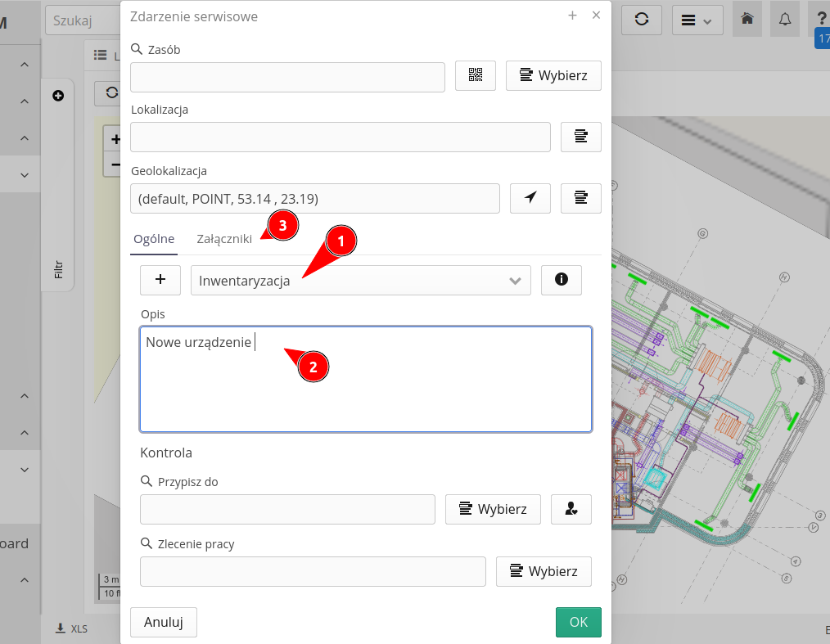Image resolution: width=830 pixels, height=644 pixels.
Task: Switch to the Załączniki tab
Action: tap(223, 239)
